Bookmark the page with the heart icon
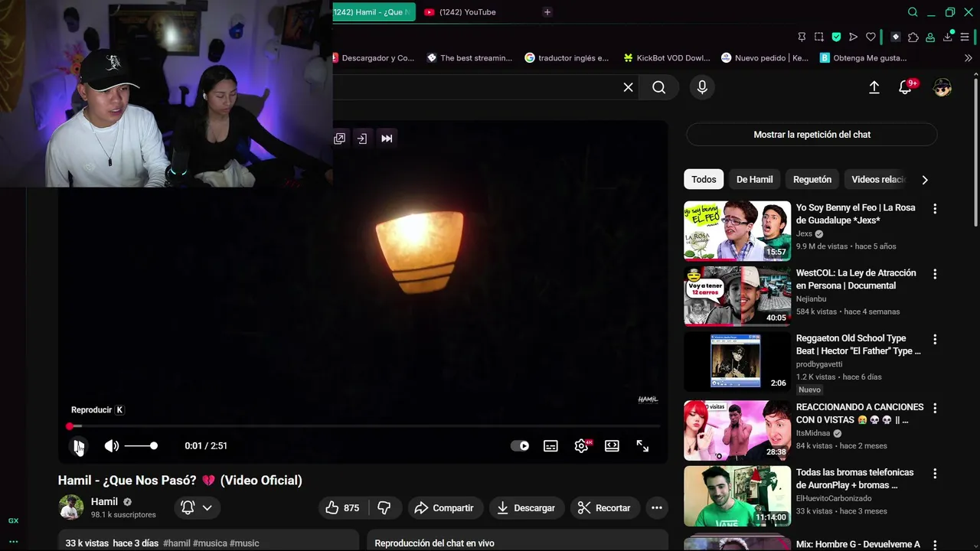980x551 pixels. coord(871,37)
